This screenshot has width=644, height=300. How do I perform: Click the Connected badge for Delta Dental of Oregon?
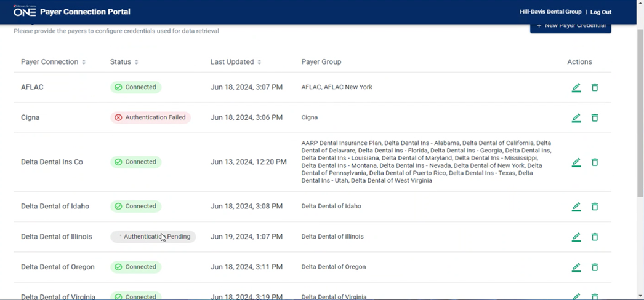coord(135,267)
